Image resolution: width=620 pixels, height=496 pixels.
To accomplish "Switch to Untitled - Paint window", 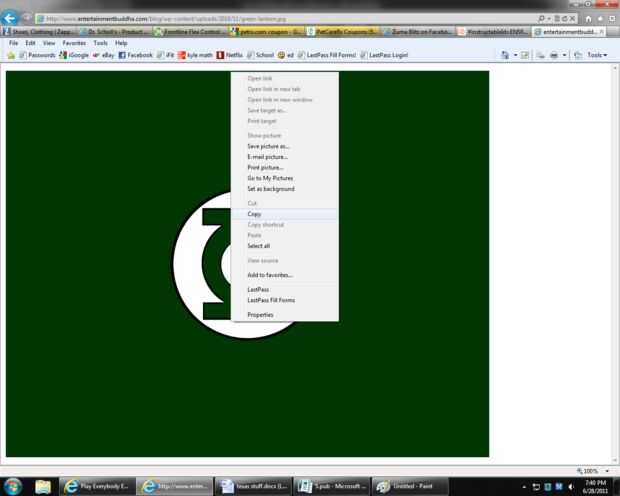I will coord(410,487).
